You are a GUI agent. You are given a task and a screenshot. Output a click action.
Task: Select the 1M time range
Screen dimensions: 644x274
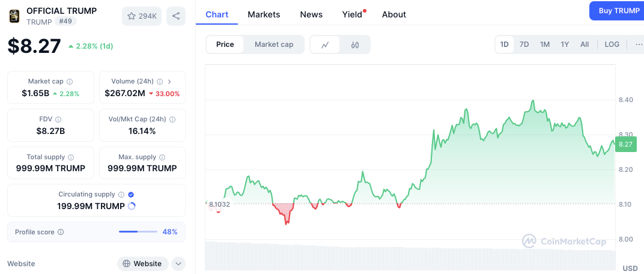pyautogui.click(x=545, y=44)
